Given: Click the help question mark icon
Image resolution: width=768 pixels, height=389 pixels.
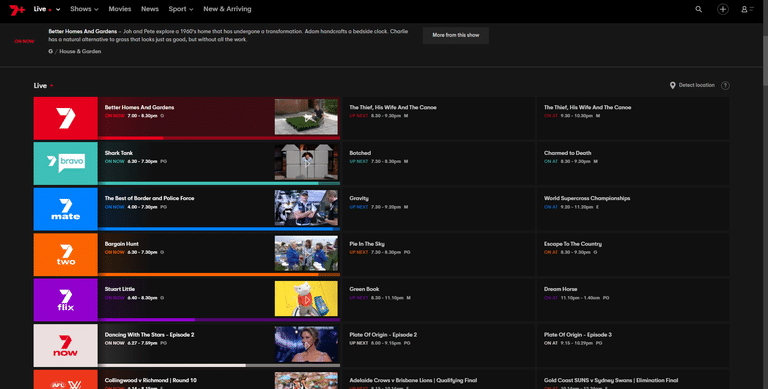Looking at the screenshot, I should (x=725, y=85).
